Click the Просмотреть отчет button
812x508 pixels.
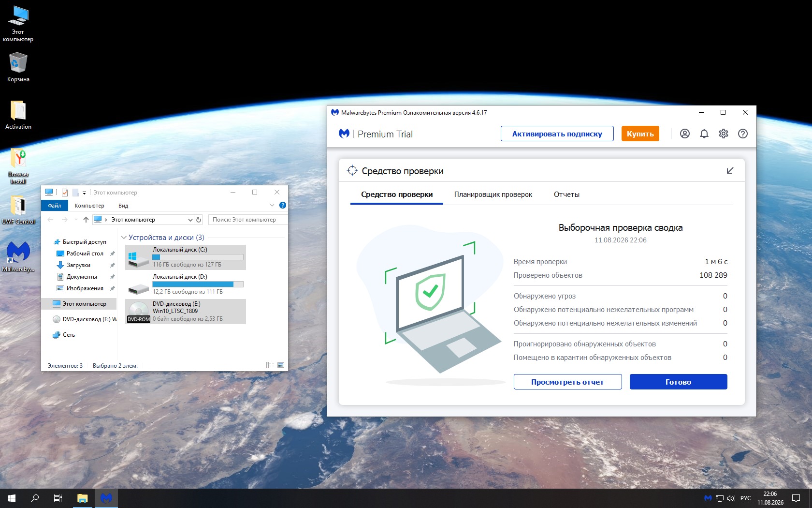coord(567,382)
